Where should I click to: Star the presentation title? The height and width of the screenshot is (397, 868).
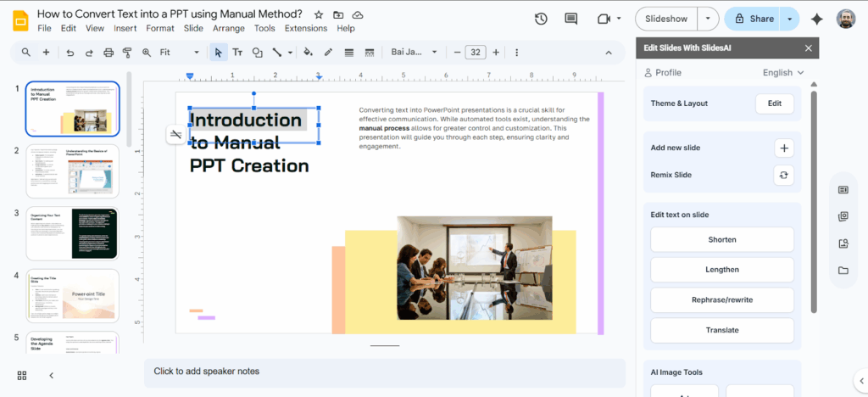coord(319,14)
